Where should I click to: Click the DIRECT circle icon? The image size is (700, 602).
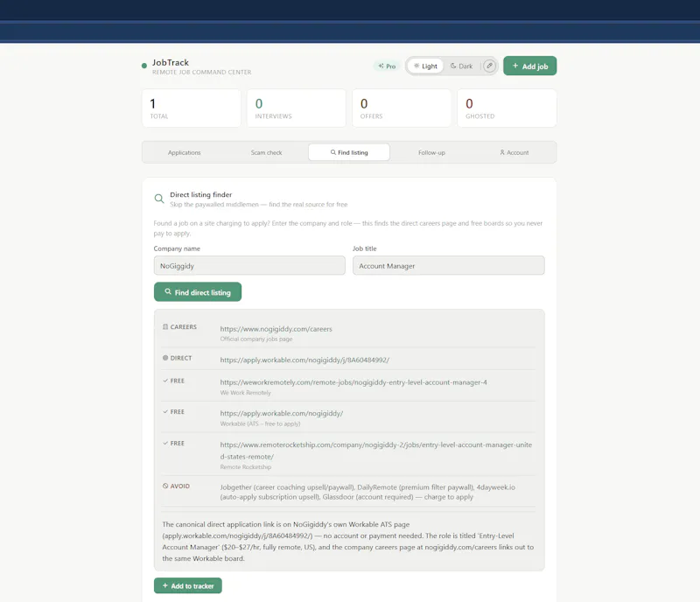[x=165, y=358]
